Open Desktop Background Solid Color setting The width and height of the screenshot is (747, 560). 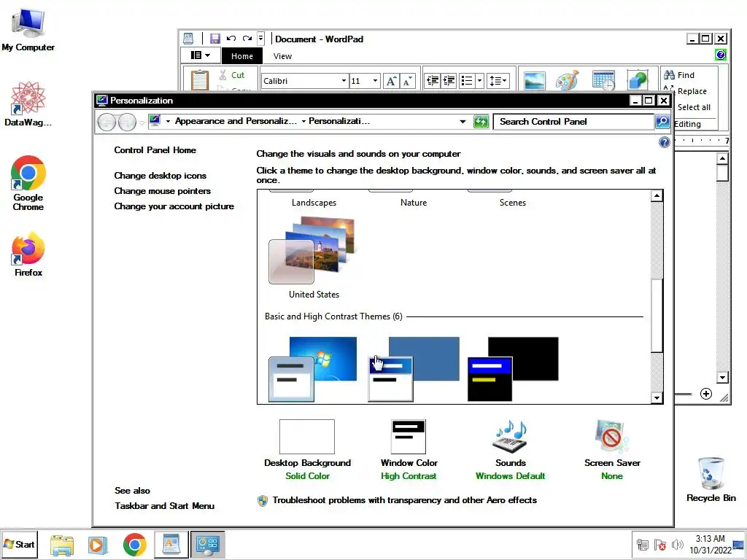[307, 450]
